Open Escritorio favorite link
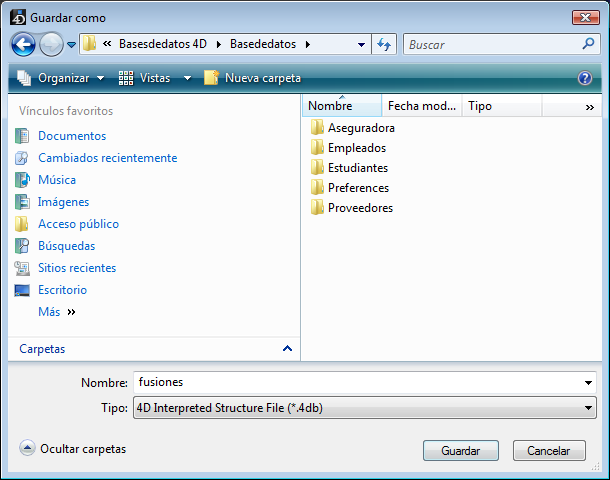Screen dimensions: 610x480 pos(62,290)
